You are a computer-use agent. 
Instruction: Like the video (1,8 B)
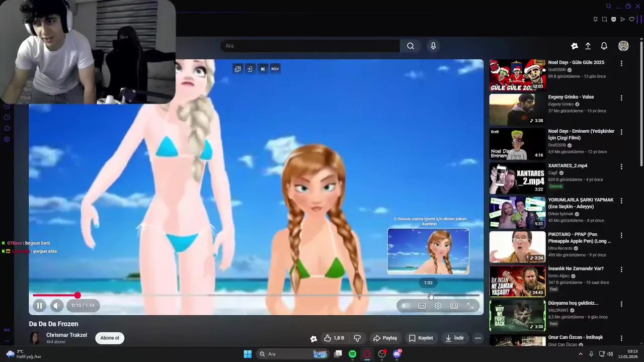point(334,338)
